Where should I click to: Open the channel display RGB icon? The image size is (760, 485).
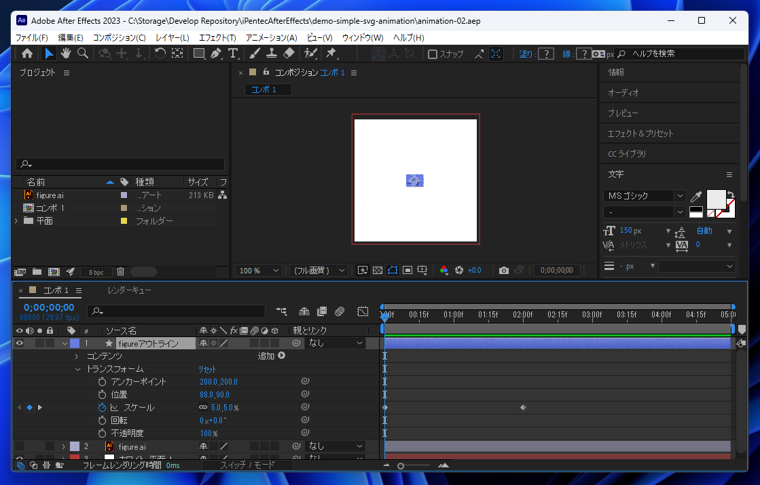click(443, 270)
